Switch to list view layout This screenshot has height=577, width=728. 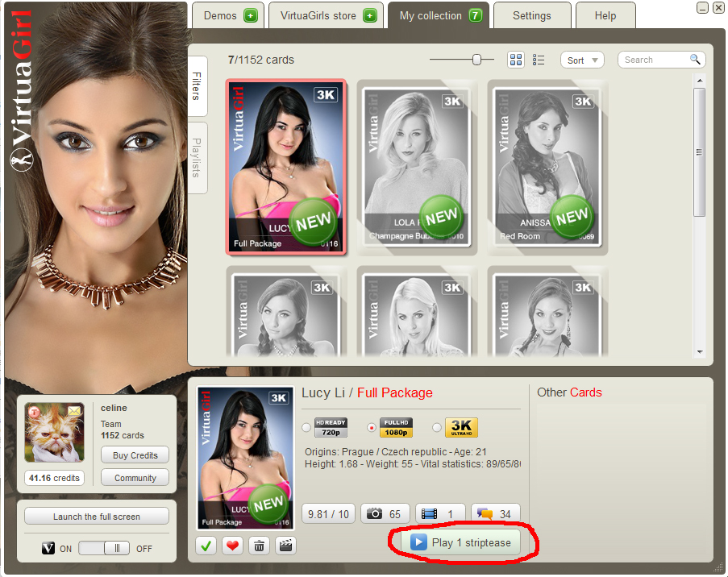(539, 60)
